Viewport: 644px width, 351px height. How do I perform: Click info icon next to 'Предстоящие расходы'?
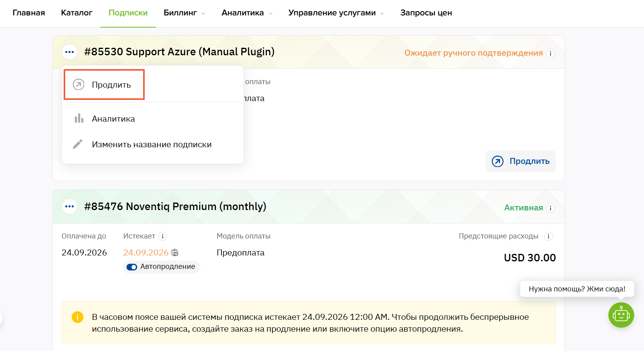(548, 236)
